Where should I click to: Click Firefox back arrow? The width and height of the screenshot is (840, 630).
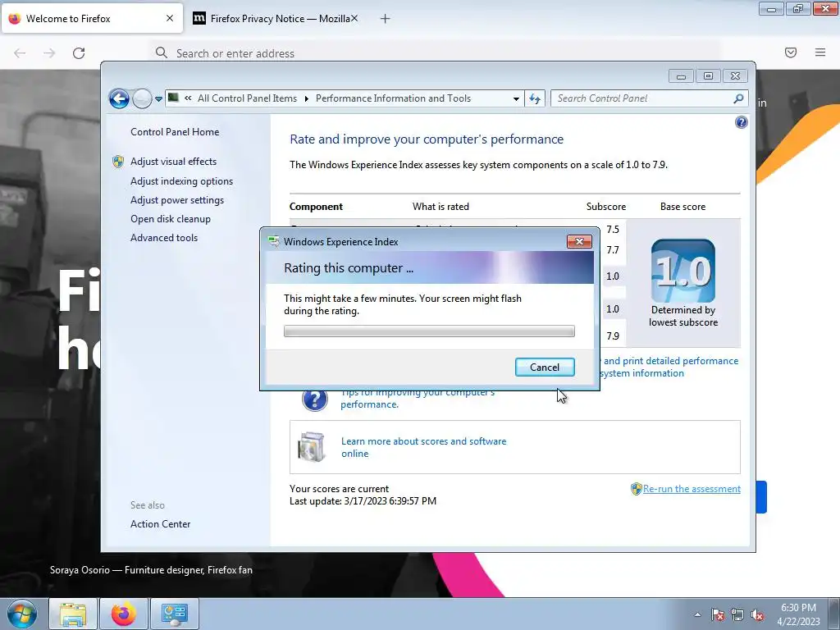pyautogui.click(x=20, y=53)
